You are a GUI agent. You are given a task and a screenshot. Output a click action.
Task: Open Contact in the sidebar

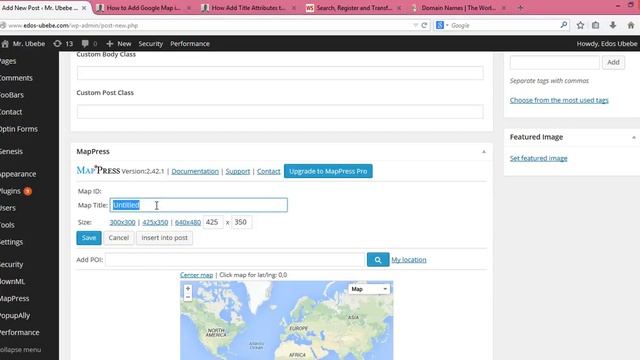tap(11, 112)
